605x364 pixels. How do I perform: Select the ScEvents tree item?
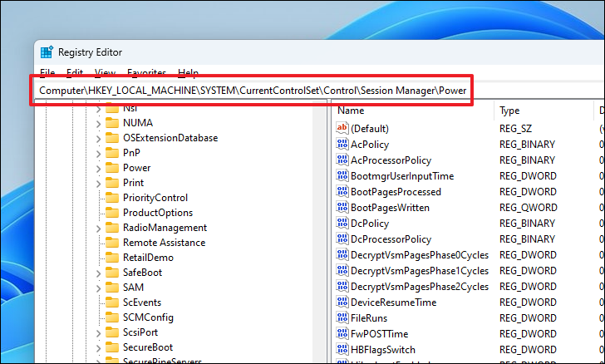[x=142, y=303]
